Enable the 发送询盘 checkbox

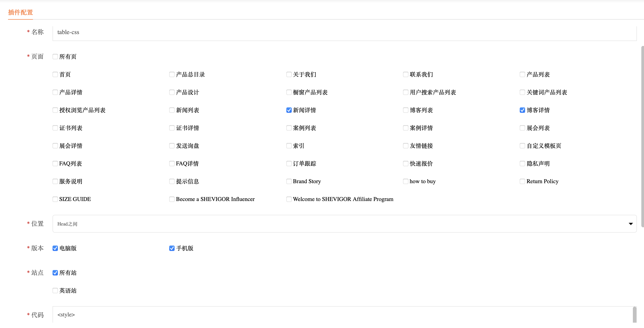coord(172,146)
